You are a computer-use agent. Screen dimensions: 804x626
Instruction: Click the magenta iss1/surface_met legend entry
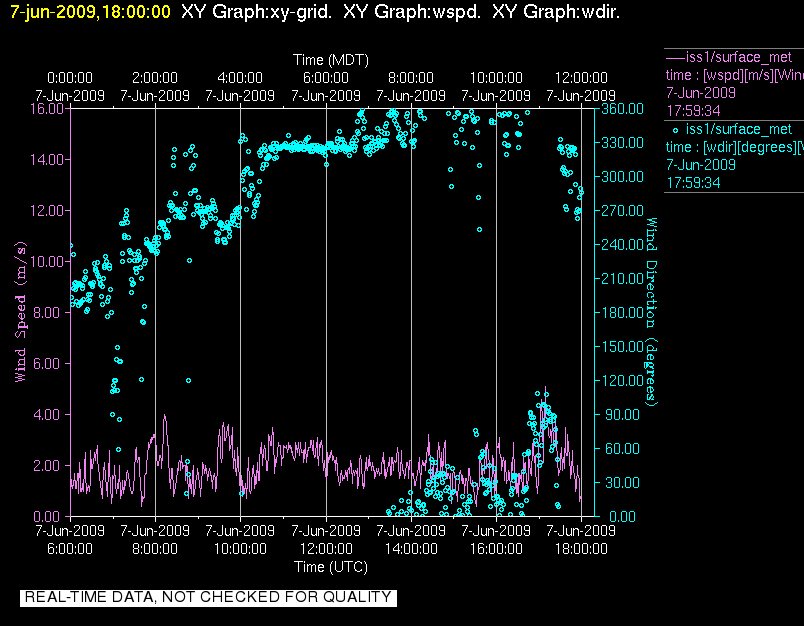coord(742,56)
